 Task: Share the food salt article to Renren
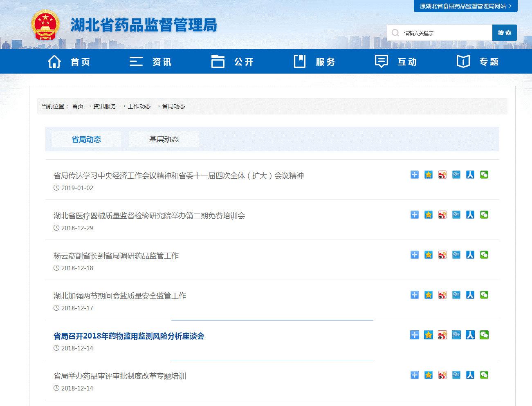click(x=470, y=294)
